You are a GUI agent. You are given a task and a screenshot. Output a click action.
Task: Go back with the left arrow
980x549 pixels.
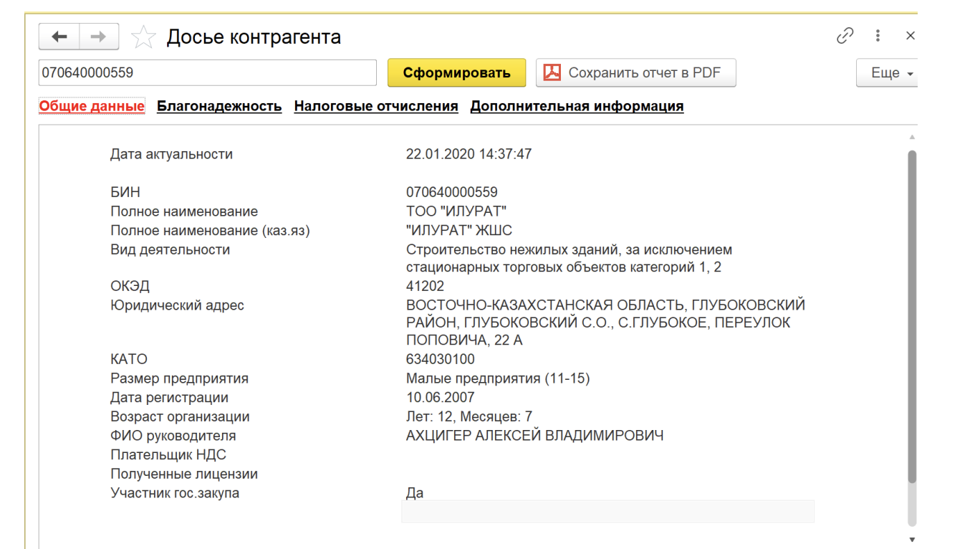tap(59, 37)
